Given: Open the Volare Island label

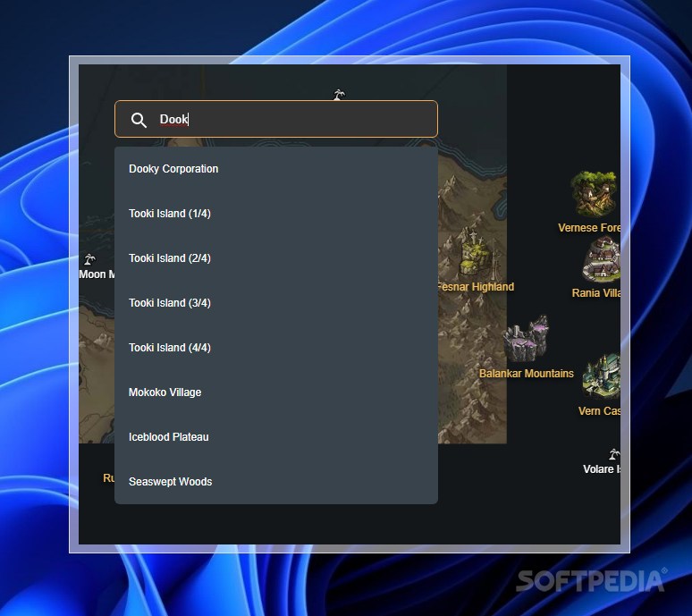Looking at the screenshot, I should 601,469.
